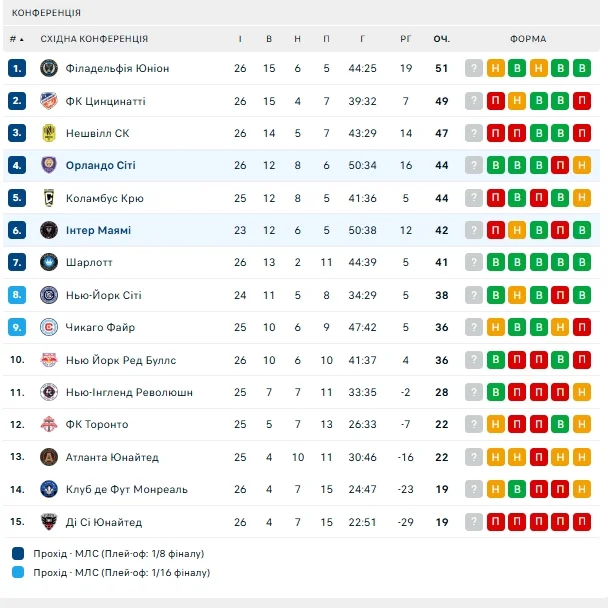The height and width of the screenshot is (608, 608).
Task: Click the DC United logo icon
Action: tap(48, 522)
